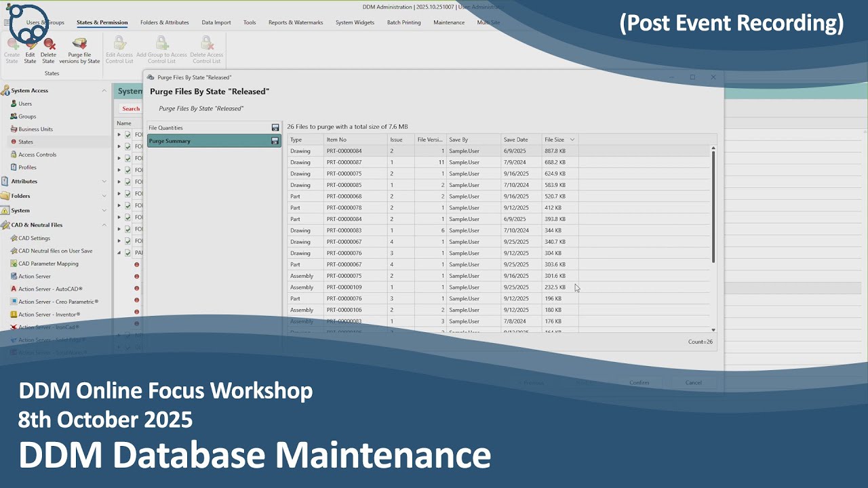Click save icon on File Quantities step

(275, 127)
